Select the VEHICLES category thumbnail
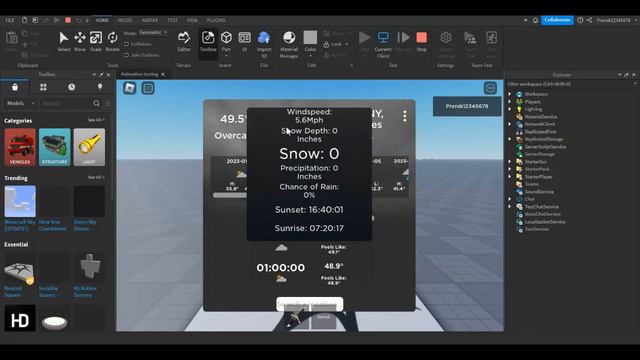This screenshot has width=640, height=360. [20, 147]
